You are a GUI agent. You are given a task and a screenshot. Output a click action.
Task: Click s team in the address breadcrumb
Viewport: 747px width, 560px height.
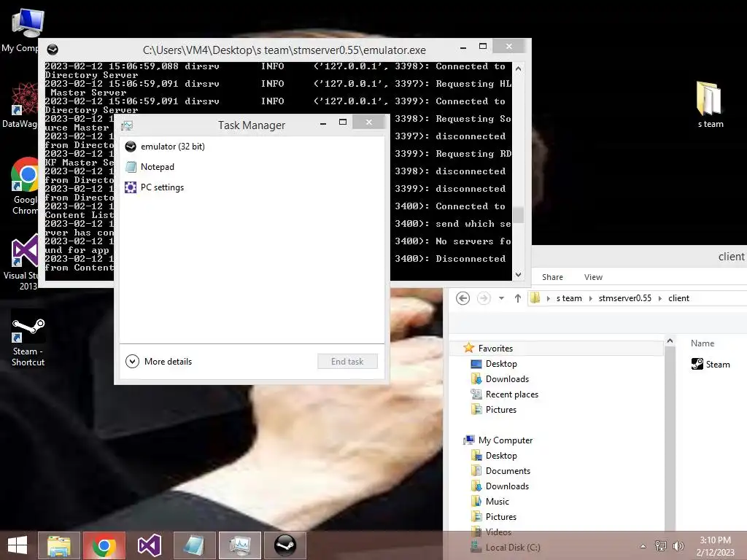(x=569, y=298)
